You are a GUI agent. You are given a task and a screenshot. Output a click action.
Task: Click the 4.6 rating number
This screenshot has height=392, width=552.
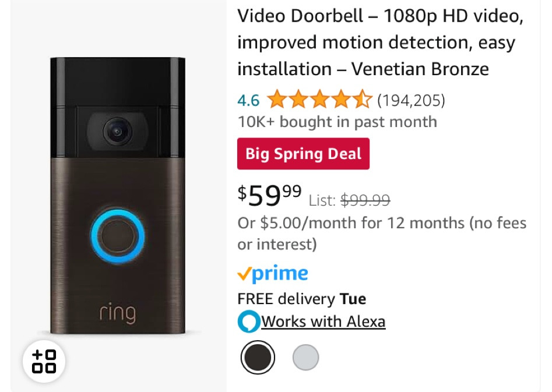tap(248, 100)
